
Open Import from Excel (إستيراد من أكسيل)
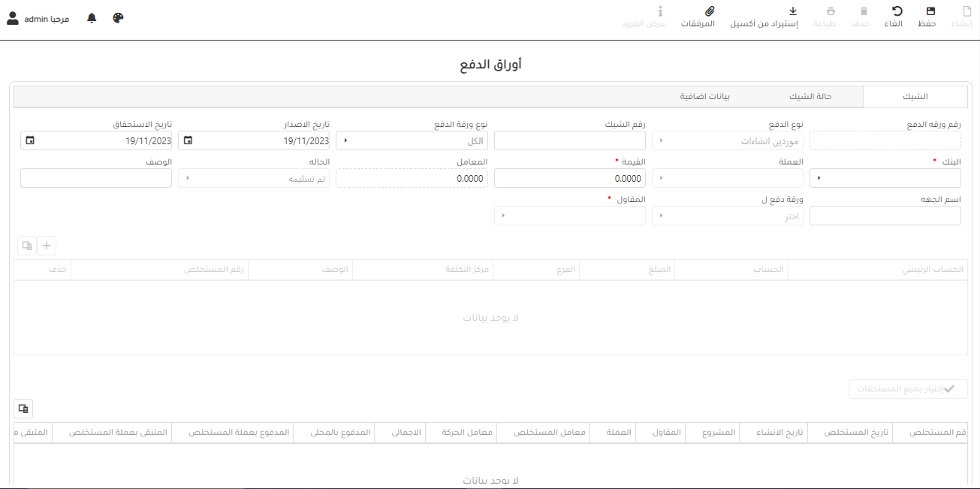coord(792,12)
